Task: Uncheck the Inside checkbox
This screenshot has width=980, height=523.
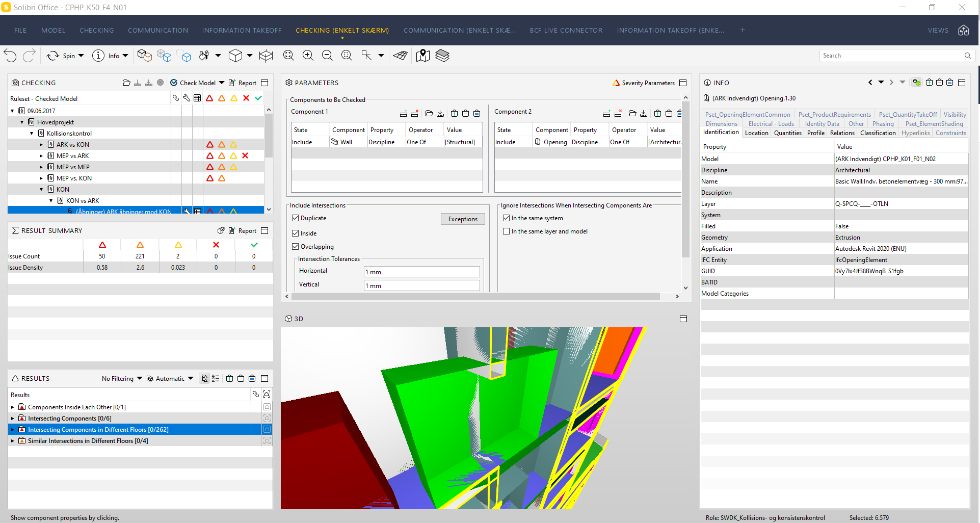Action: click(295, 233)
